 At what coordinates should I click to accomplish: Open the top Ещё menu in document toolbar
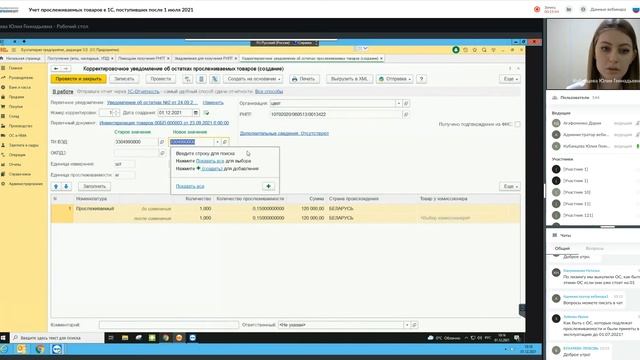(510, 79)
